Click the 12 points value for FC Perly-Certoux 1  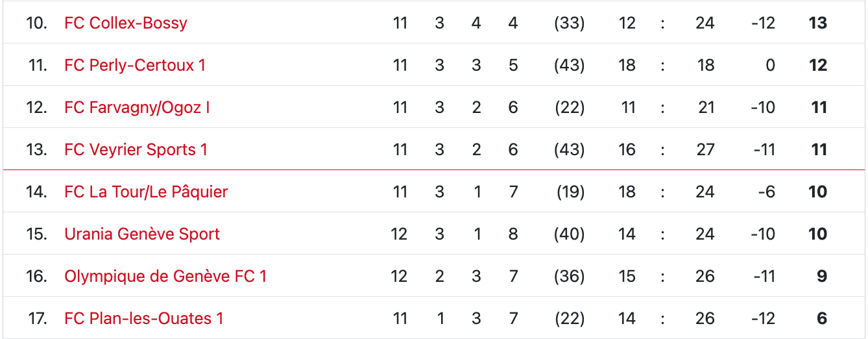817,65
